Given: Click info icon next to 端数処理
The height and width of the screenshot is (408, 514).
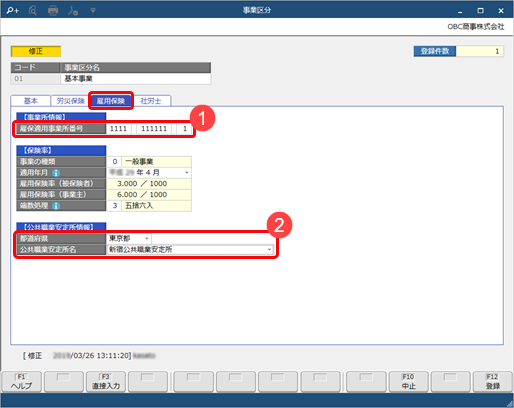Looking at the screenshot, I should pyautogui.click(x=56, y=206).
